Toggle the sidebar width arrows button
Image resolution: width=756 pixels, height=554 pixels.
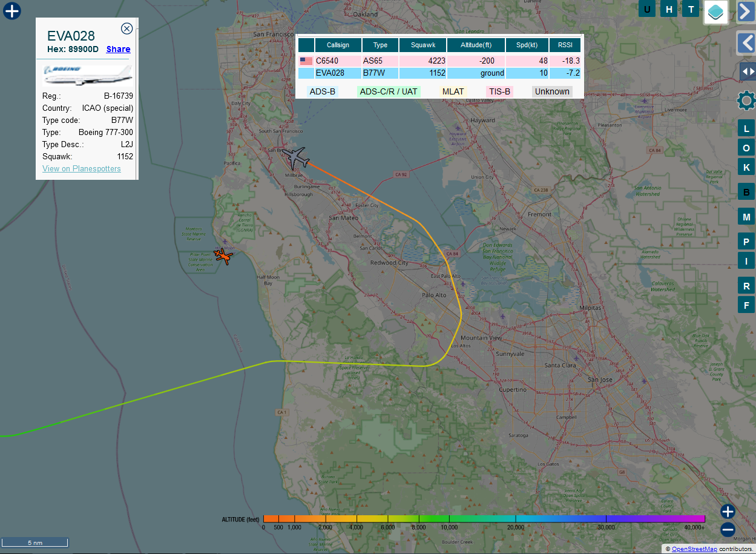click(x=748, y=71)
